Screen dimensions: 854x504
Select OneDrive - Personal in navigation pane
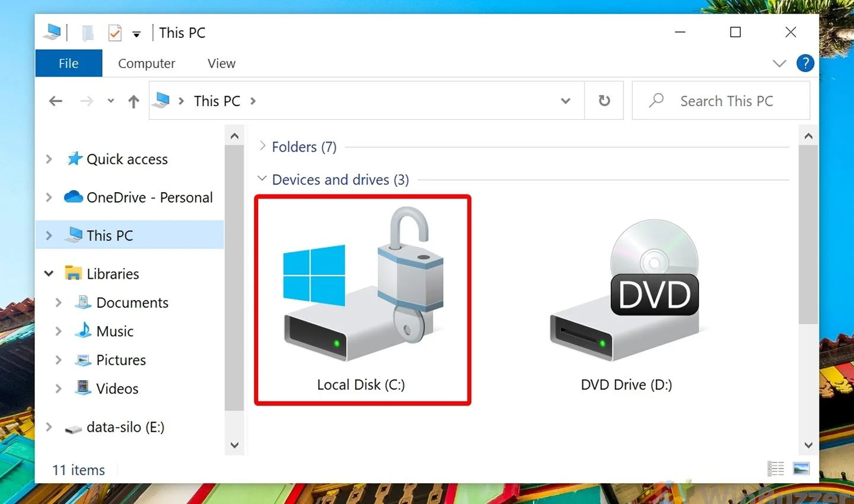[149, 197]
